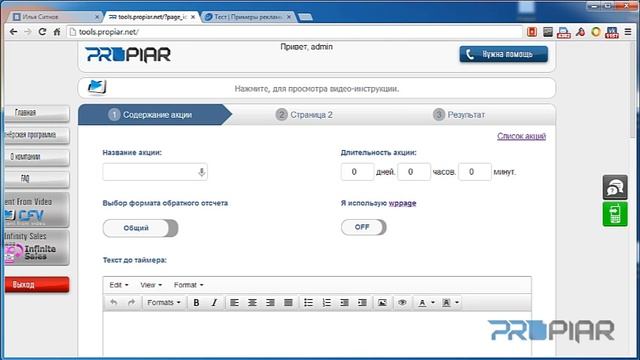This screenshot has height=360, width=640.
Task: Apply the text color A button
Action: click(422, 302)
